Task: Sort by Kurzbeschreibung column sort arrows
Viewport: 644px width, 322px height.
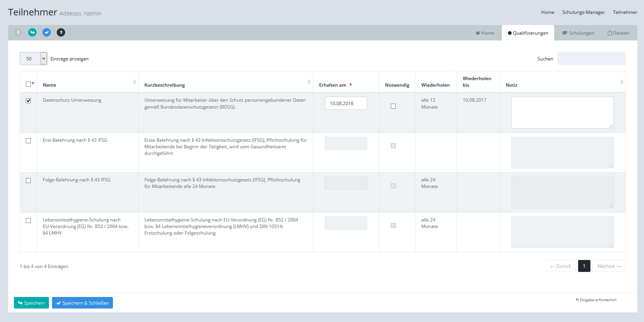Action: (309, 82)
